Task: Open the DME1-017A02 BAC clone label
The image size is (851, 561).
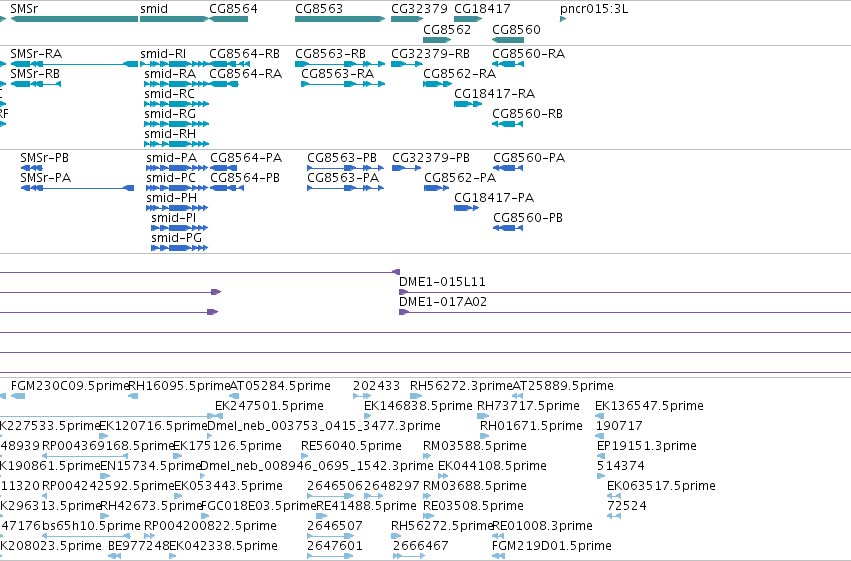Action: (443, 302)
